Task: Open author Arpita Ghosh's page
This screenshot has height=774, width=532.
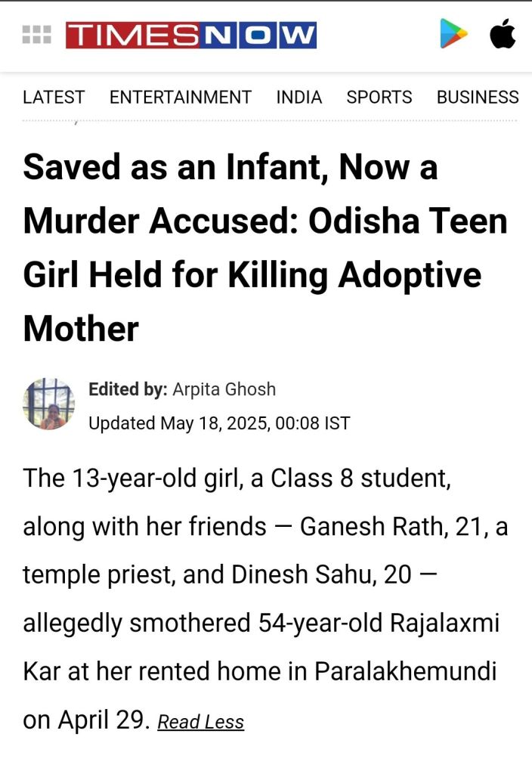Action: (x=224, y=389)
